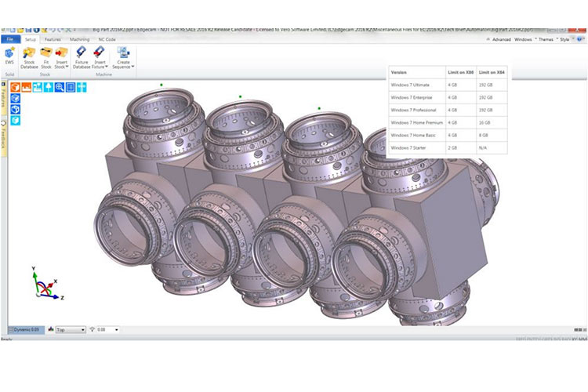Click the third light-blue viewport toolbar icon
The height and width of the screenshot is (392, 588).
click(x=37, y=87)
